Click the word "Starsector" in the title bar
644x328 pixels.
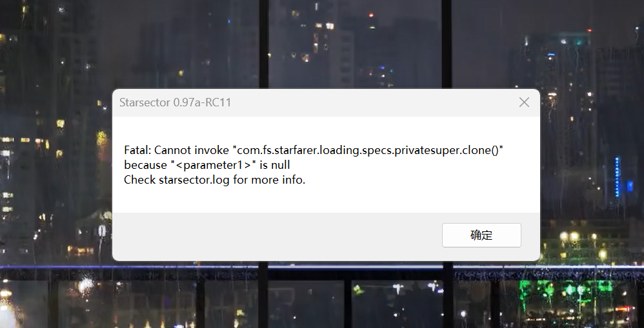145,102
